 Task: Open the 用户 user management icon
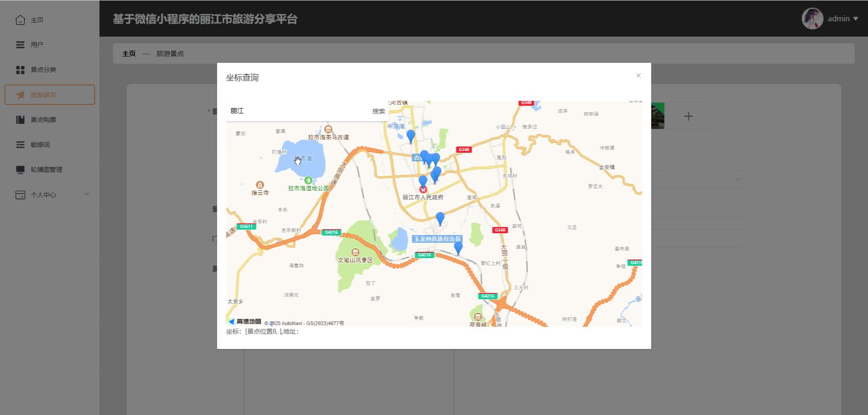20,45
